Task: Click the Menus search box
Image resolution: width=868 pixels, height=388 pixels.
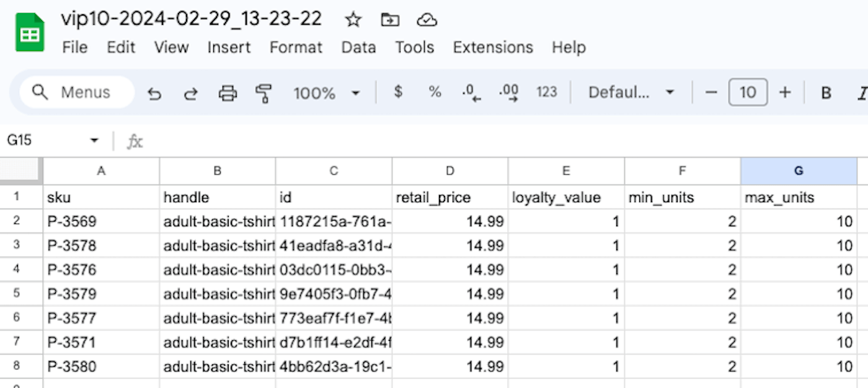Action: click(77, 92)
